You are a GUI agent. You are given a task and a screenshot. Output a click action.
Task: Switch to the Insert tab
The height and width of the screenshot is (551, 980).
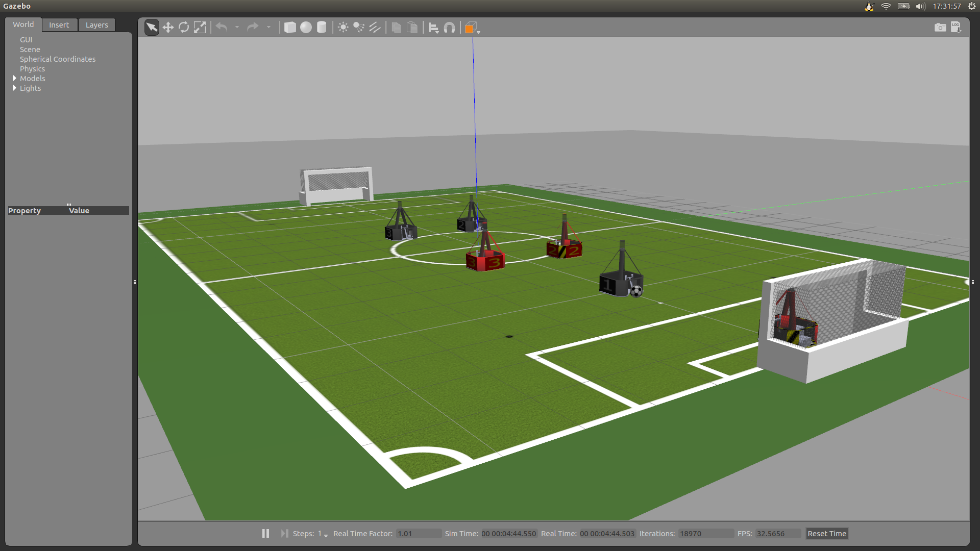pyautogui.click(x=59, y=24)
